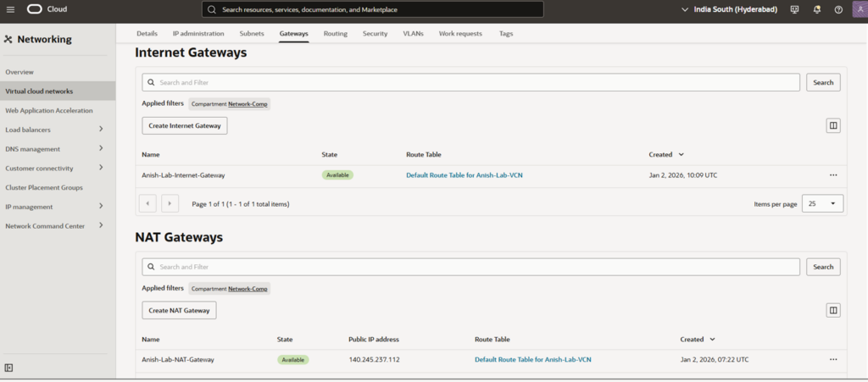Open the Cloud Shell developer tools icon

pyautogui.click(x=794, y=9)
